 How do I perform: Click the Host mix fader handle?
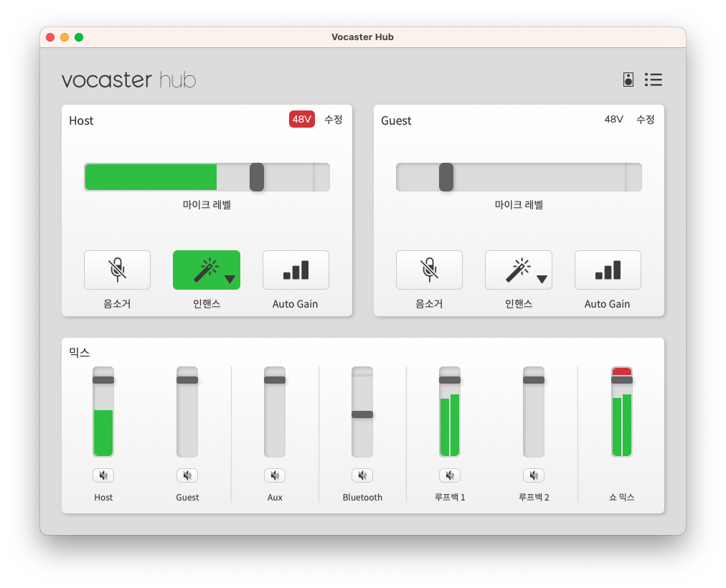(x=103, y=380)
